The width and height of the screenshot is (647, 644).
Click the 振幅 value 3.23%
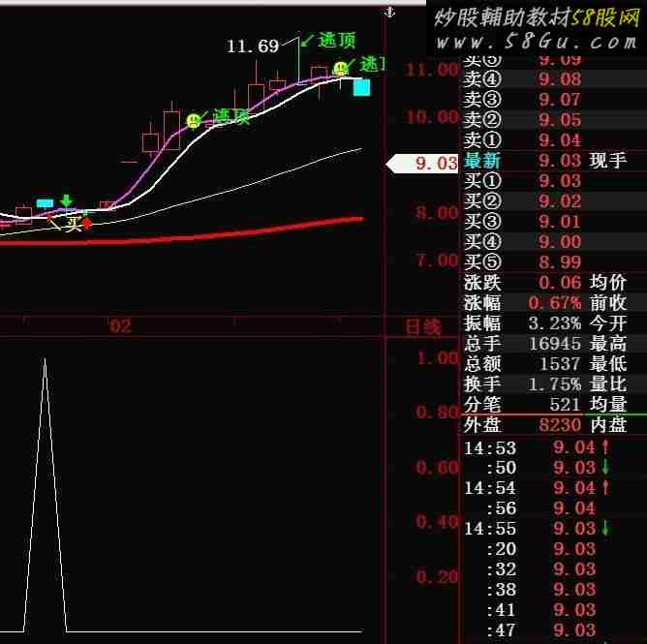point(555,323)
